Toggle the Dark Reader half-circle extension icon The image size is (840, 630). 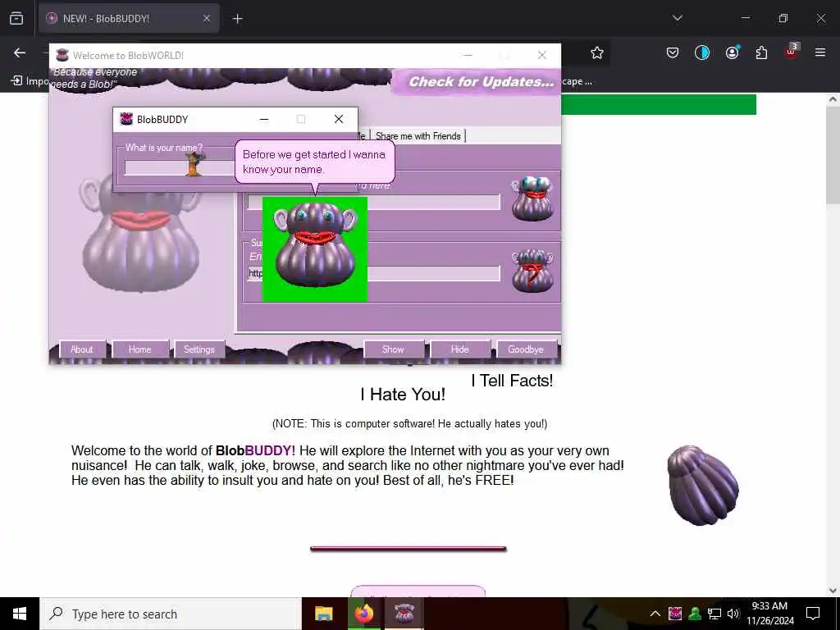(x=702, y=52)
